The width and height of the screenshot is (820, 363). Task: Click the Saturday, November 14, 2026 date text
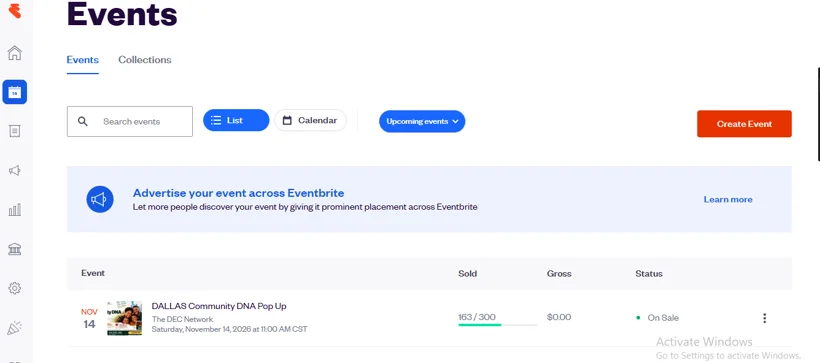[230, 330]
